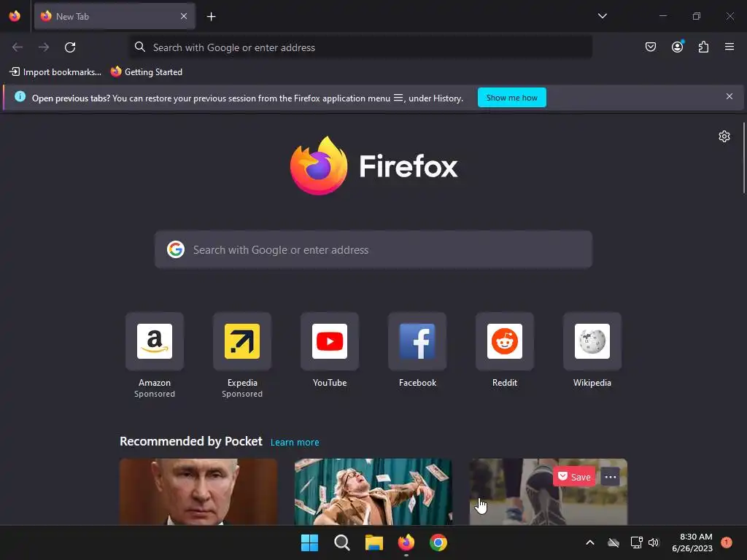Open Getting Started bookmark
This screenshot has width=747, height=560.
click(146, 72)
